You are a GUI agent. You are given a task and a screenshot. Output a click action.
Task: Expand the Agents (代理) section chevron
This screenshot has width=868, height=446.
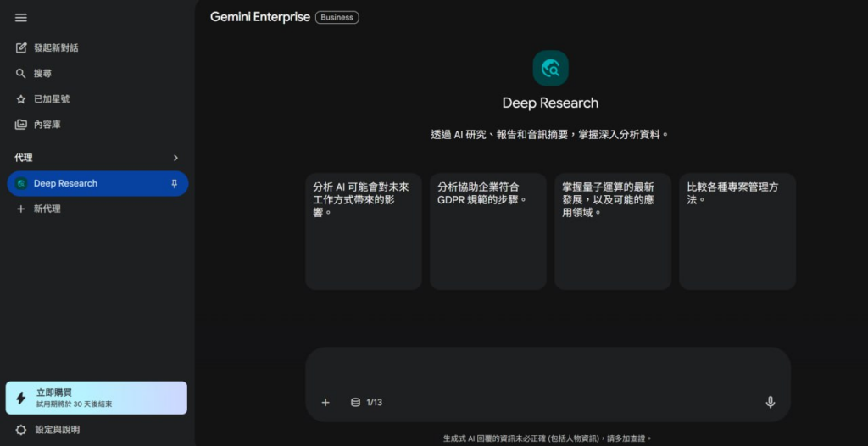point(175,158)
